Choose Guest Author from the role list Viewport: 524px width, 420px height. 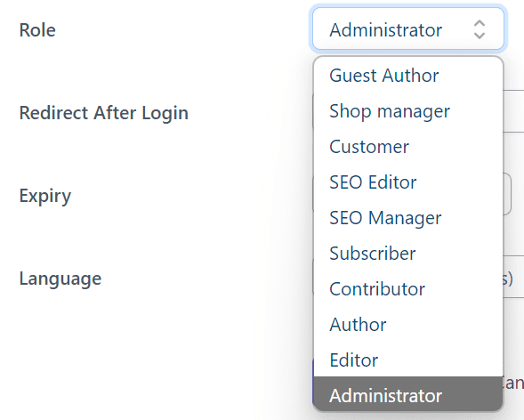(408, 76)
